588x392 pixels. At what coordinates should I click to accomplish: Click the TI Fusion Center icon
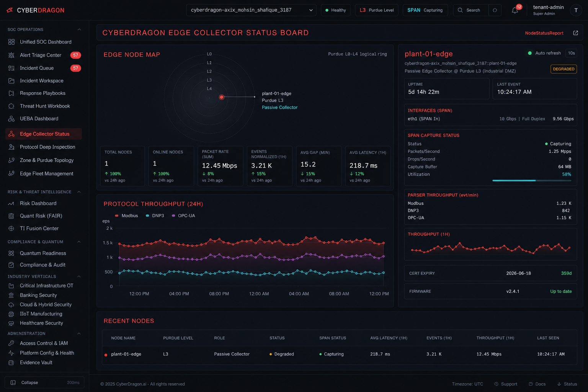coord(11,229)
